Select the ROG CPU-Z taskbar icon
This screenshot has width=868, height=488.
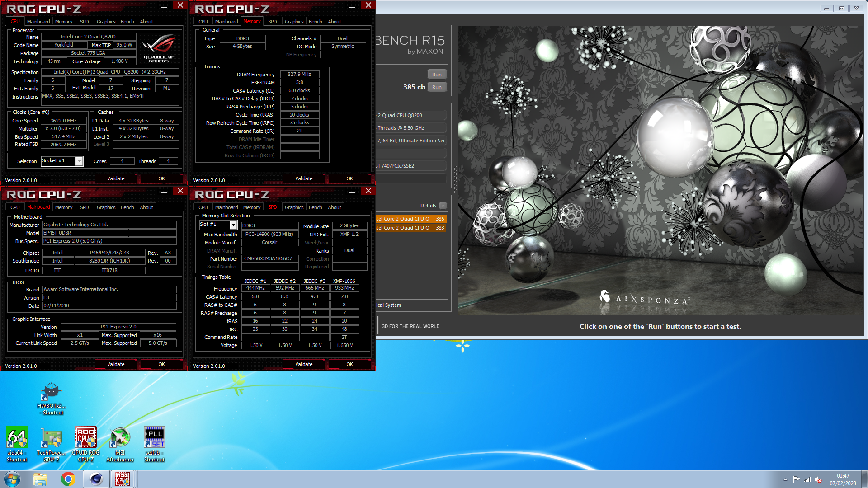(123, 479)
